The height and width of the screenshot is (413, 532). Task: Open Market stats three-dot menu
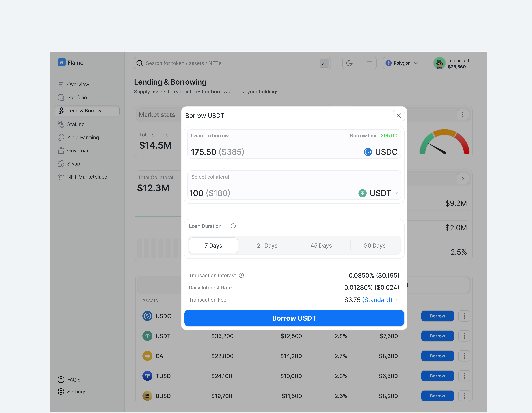[x=463, y=115]
